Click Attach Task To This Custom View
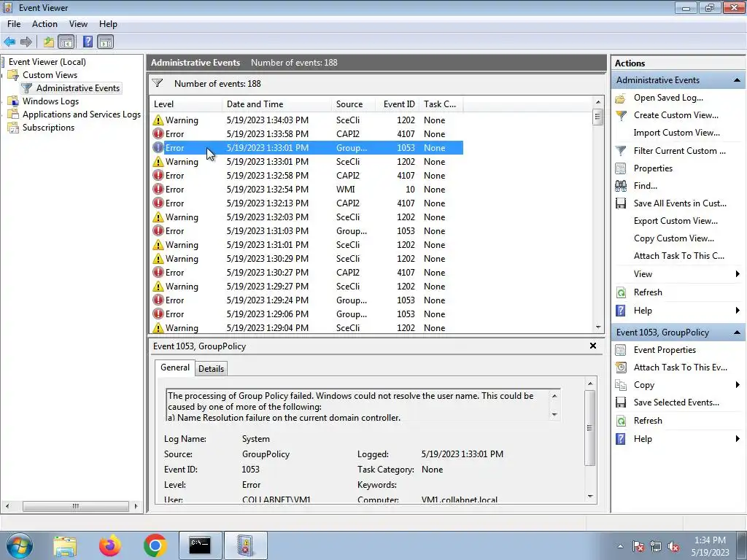Screen dimensions: 747x560 point(679,257)
